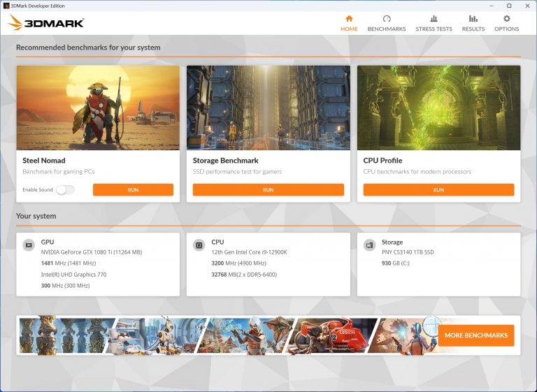Click 'SSD performance test for gamers' text
This screenshot has height=392, width=537.
pos(237,172)
